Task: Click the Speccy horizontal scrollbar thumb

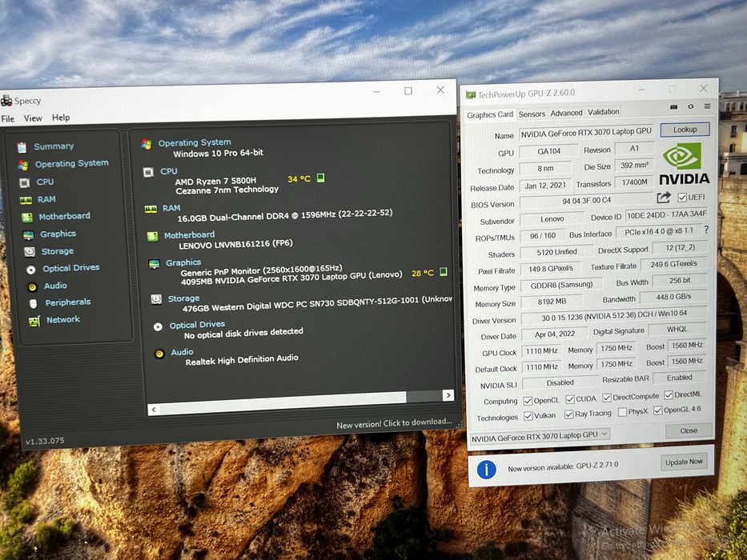Action: 283,402
